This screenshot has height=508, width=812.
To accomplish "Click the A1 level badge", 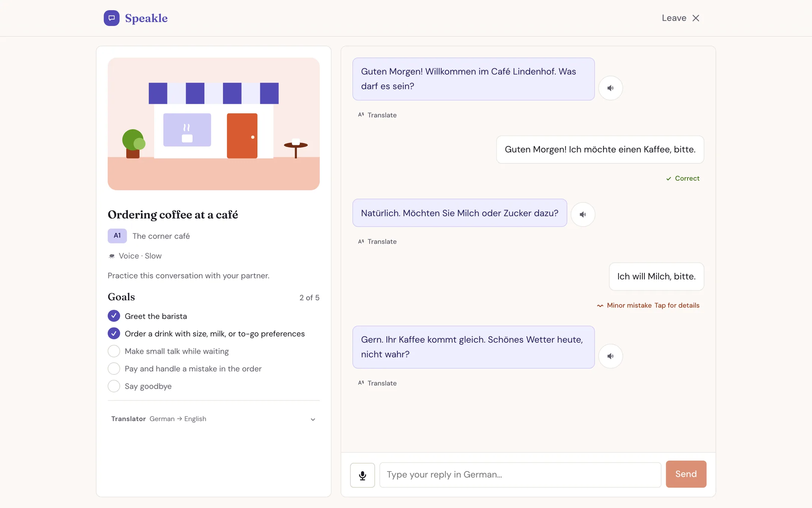I will 117,236.
